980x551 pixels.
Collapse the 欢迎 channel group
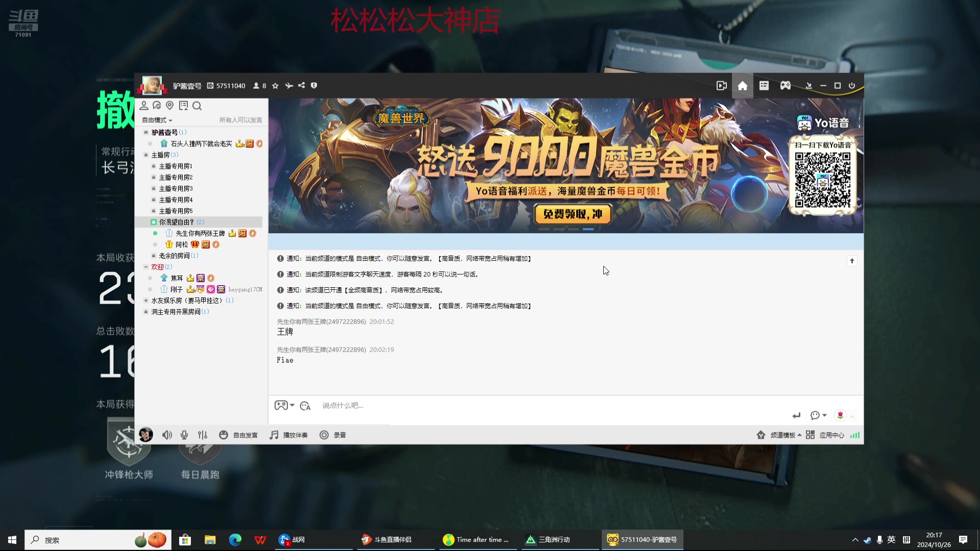146,267
